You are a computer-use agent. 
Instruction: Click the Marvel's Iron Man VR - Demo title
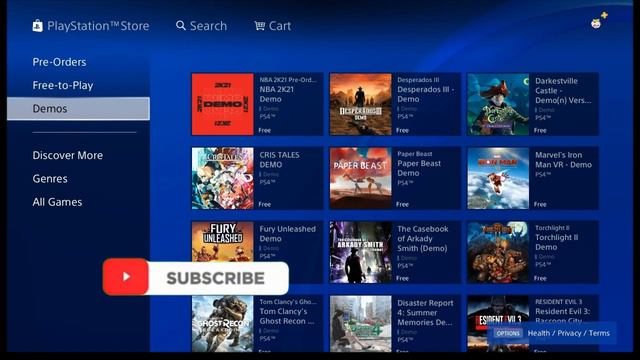(563, 160)
